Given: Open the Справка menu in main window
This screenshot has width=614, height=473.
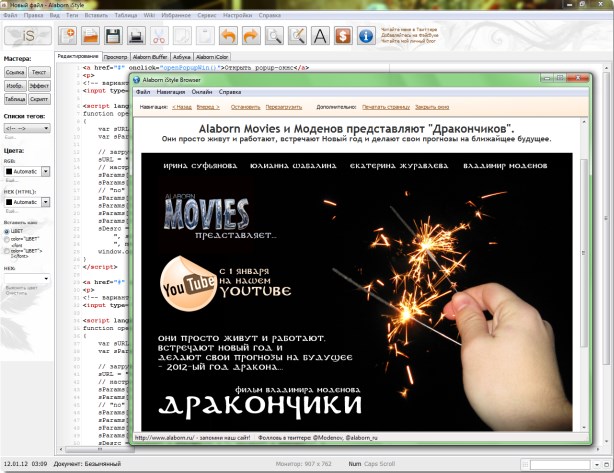Looking at the screenshot, I should (270, 15).
